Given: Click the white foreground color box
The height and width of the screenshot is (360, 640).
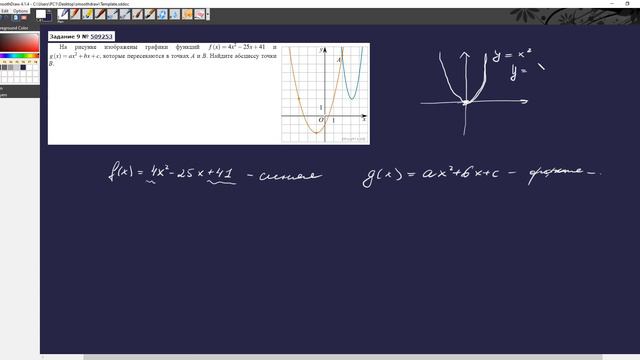Looking at the screenshot, I should 41,14.
